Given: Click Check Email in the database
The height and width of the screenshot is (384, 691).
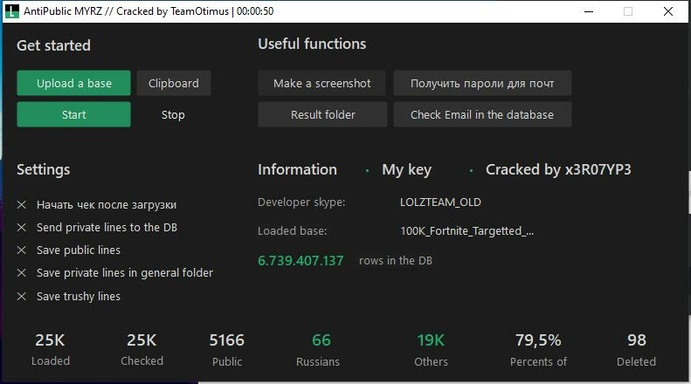Looking at the screenshot, I should pyautogui.click(x=482, y=115).
